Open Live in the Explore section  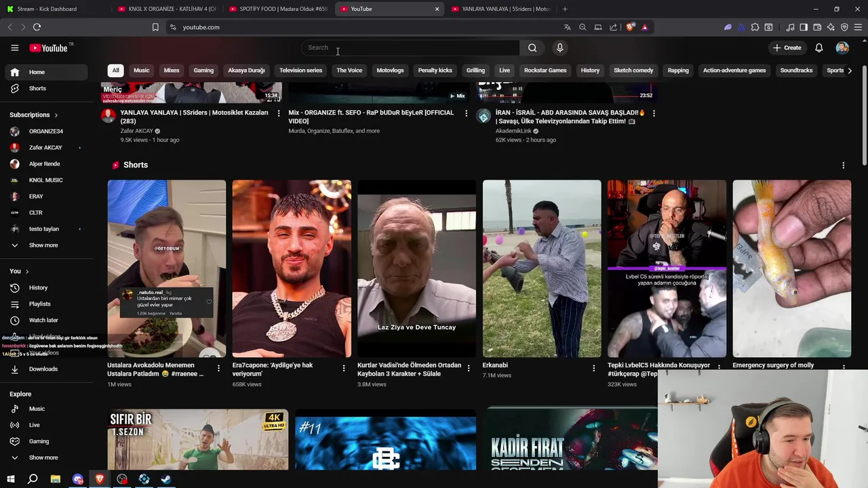click(x=47, y=425)
